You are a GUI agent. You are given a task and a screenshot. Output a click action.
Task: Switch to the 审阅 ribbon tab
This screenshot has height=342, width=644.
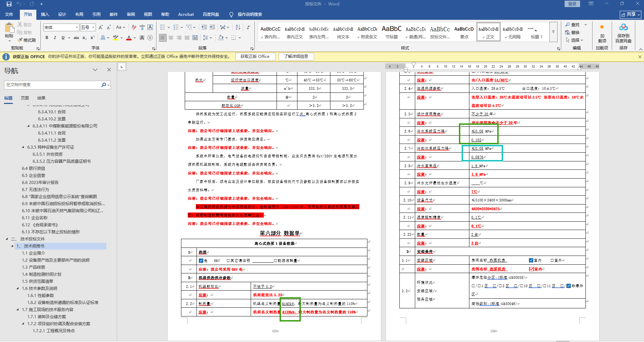tap(131, 14)
